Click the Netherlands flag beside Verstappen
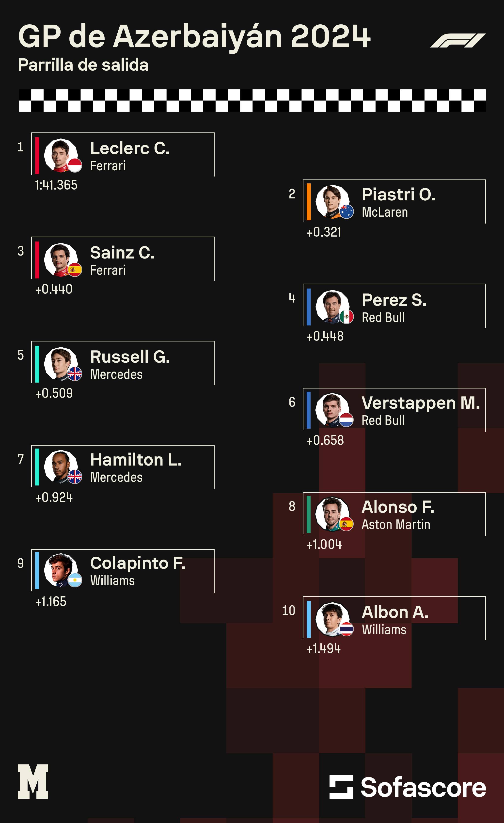The height and width of the screenshot is (823, 504). point(346,420)
